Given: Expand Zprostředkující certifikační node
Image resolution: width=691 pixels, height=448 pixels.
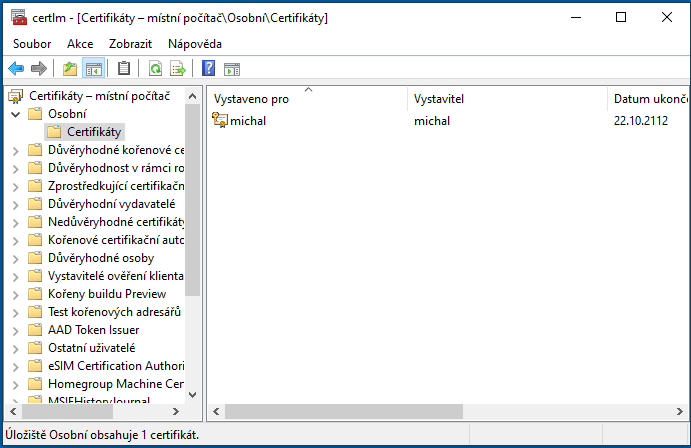Looking at the screenshot, I should tap(16, 187).
